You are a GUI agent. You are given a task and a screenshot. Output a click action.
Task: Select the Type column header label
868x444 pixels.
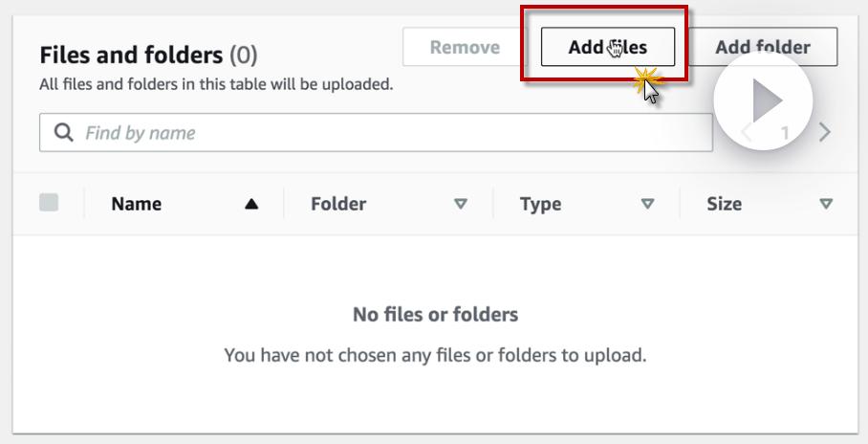click(x=540, y=204)
